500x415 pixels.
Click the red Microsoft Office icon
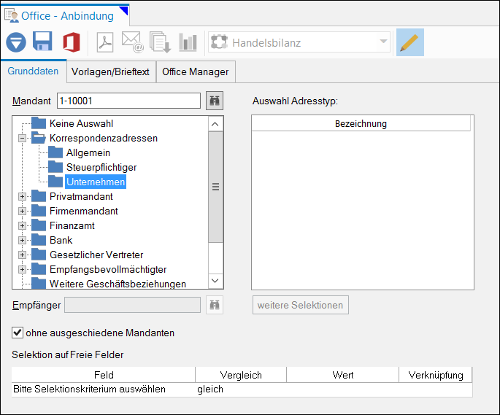coord(71,42)
